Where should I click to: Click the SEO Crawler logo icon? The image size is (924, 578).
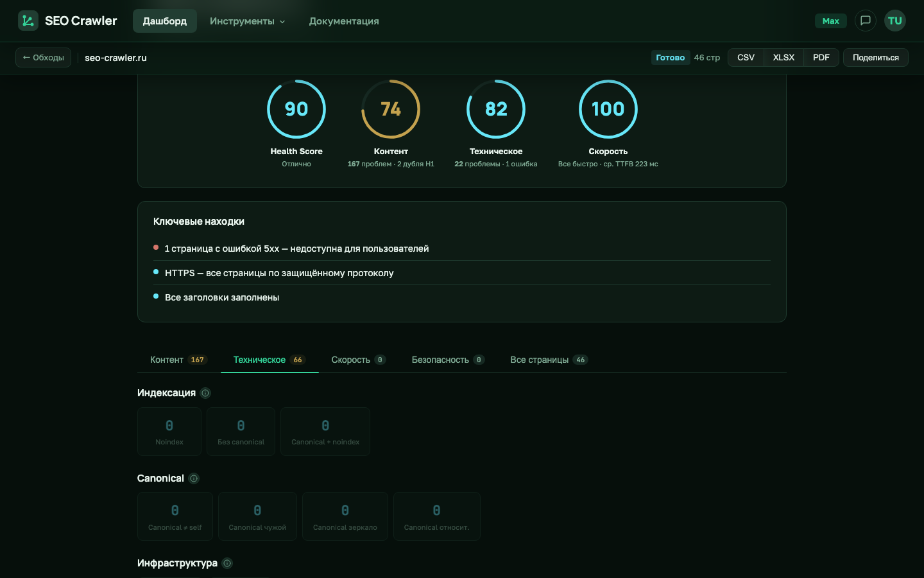click(x=28, y=21)
